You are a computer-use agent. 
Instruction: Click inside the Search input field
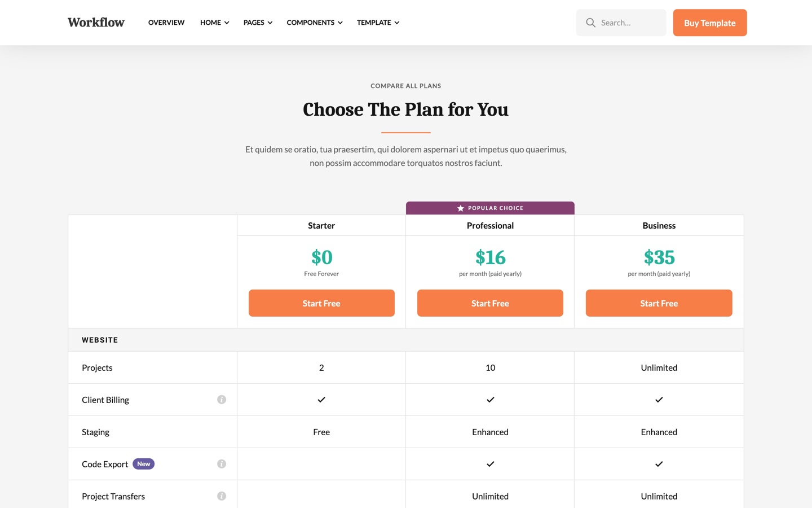pos(626,23)
